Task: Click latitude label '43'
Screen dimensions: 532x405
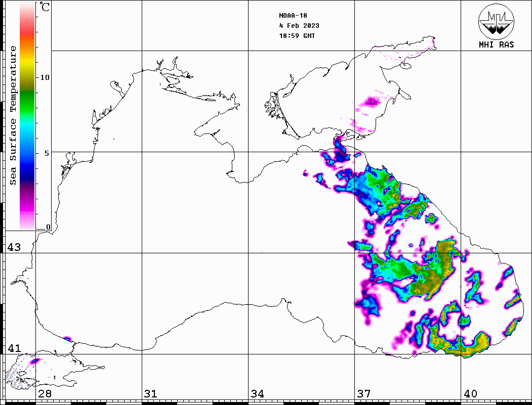Action: click(14, 247)
